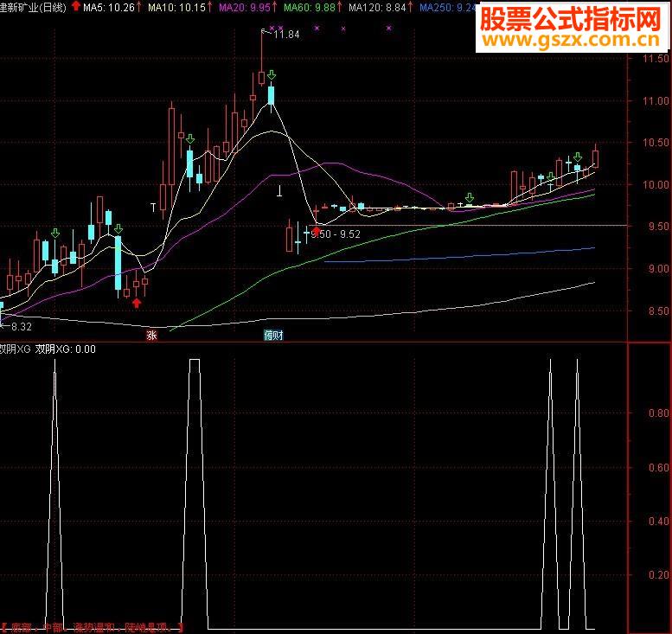Click the 8.50 price axis label
This screenshot has width=672, height=634.
(x=658, y=311)
